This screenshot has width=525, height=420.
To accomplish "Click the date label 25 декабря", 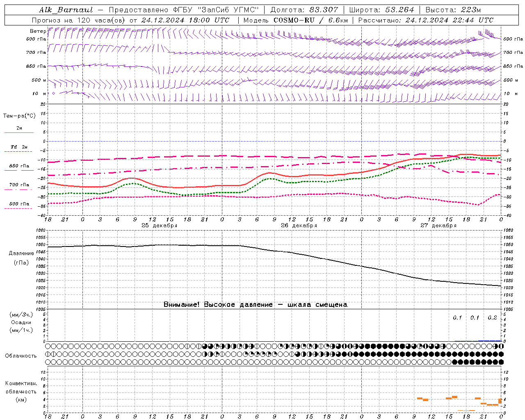I will point(159,226).
